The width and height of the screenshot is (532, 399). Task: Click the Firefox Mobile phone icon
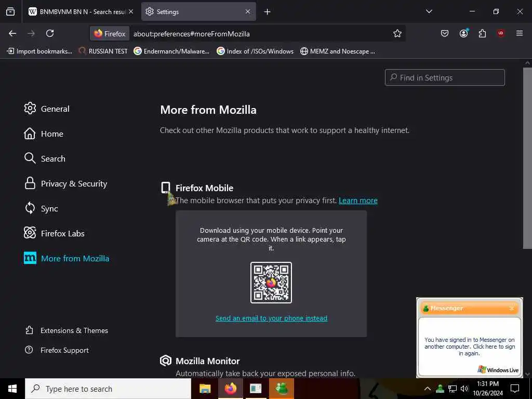coord(166,188)
